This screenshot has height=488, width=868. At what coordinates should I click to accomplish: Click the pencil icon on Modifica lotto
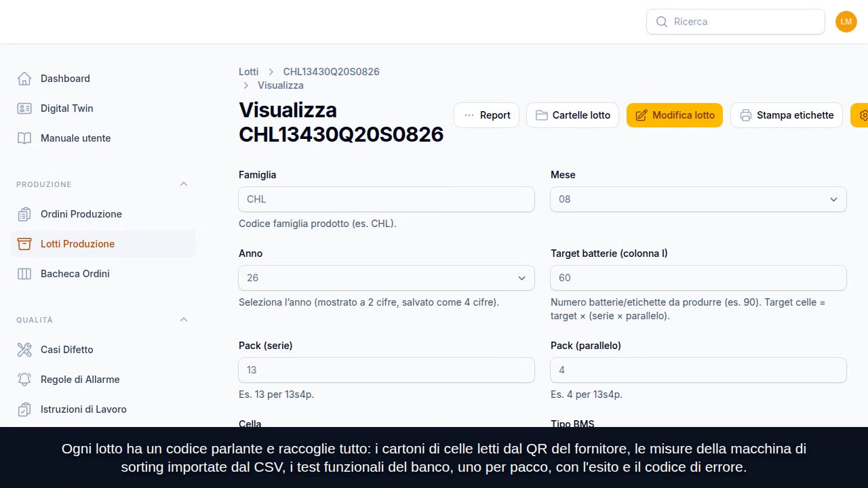642,115
